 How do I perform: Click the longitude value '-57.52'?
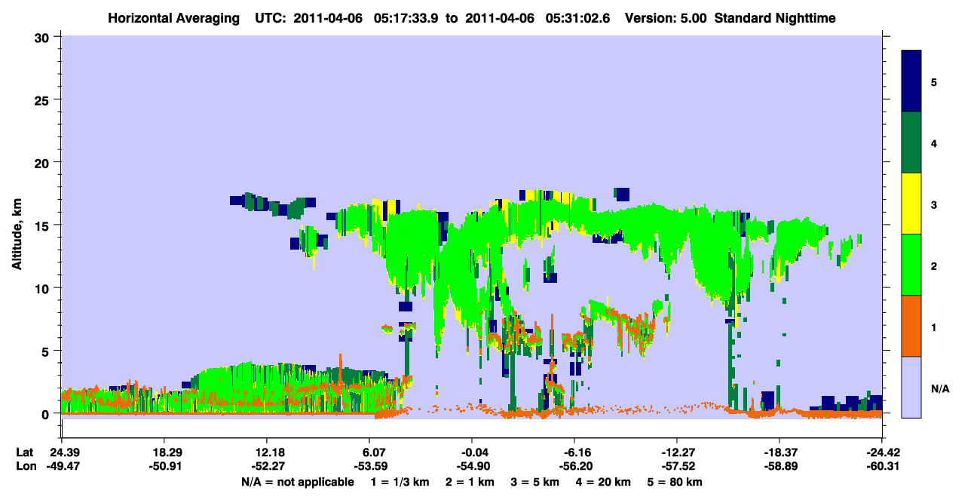677,467
